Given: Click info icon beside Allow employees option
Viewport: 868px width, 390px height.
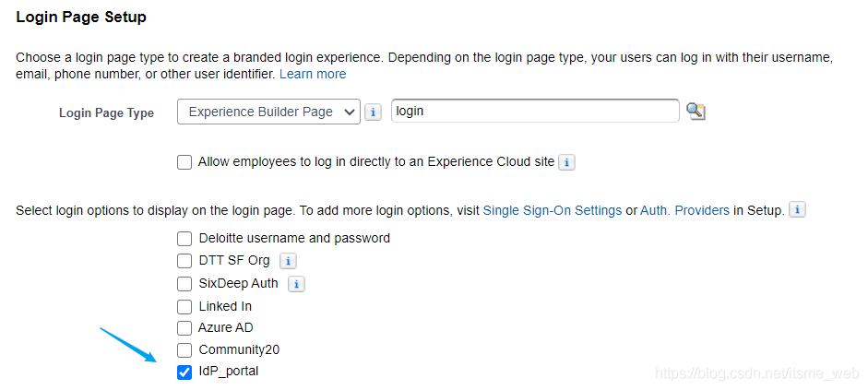Looking at the screenshot, I should pyautogui.click(x=567, y=162).
